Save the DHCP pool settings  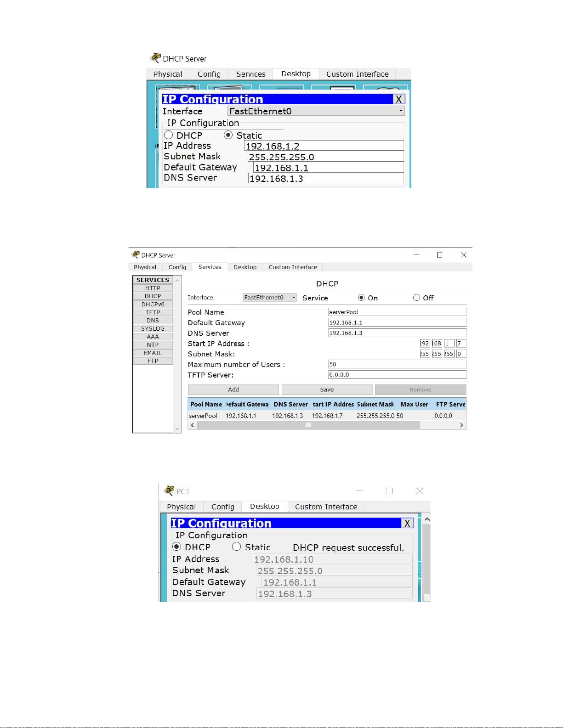[327, 389]
